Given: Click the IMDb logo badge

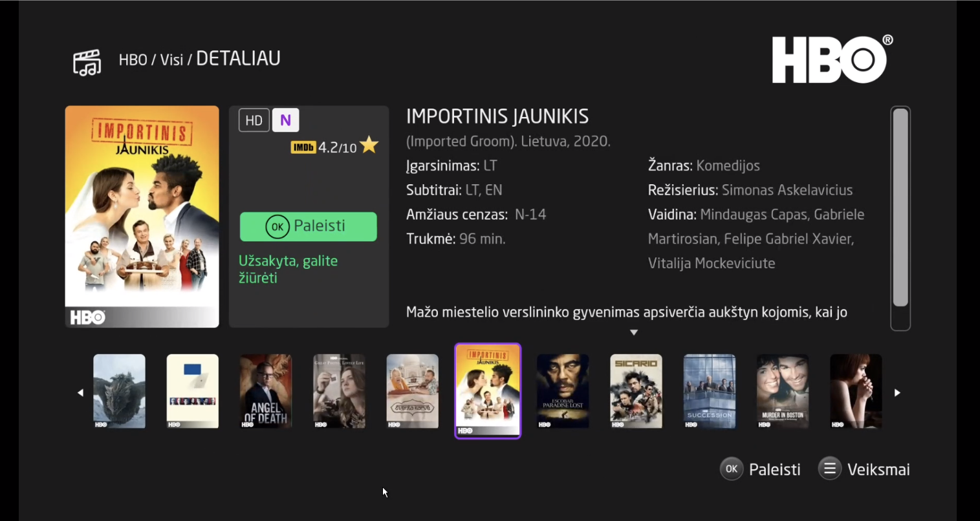Looking at the screenshot, I should click(x=303, y=147).
